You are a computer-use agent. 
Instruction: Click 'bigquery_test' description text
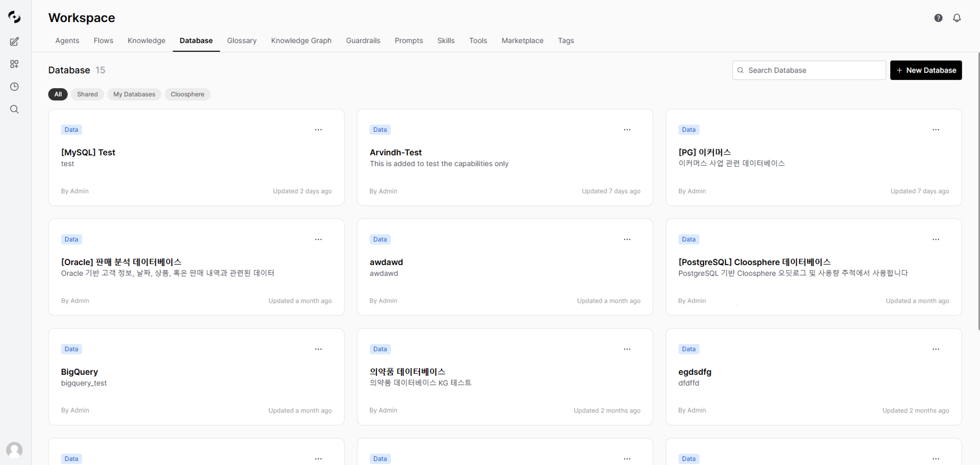point(84,383)
